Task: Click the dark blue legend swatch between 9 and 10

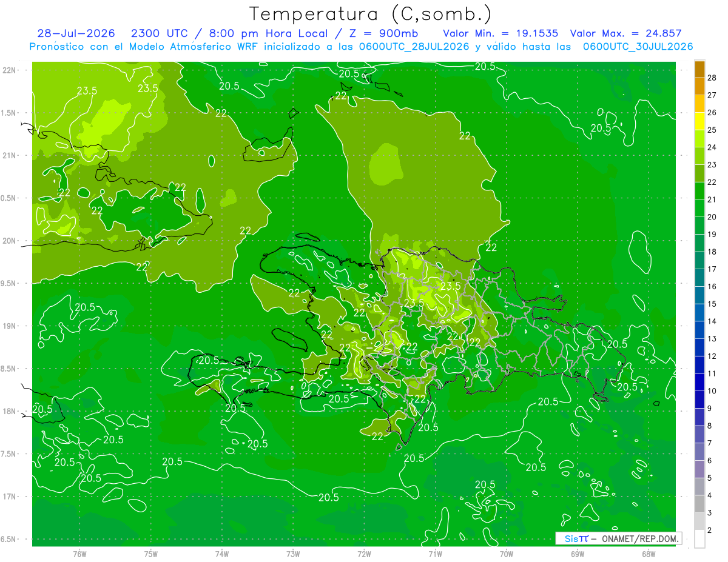Action: [x=699, y=400]
